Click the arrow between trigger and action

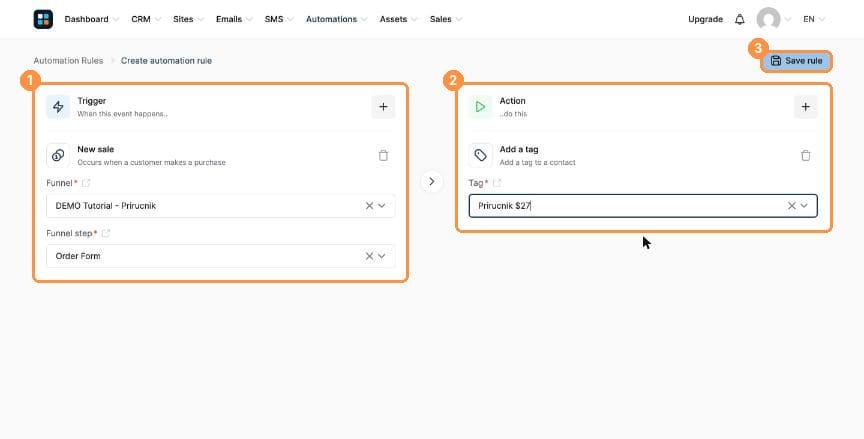pyautogui.click(x=431, y=181)
